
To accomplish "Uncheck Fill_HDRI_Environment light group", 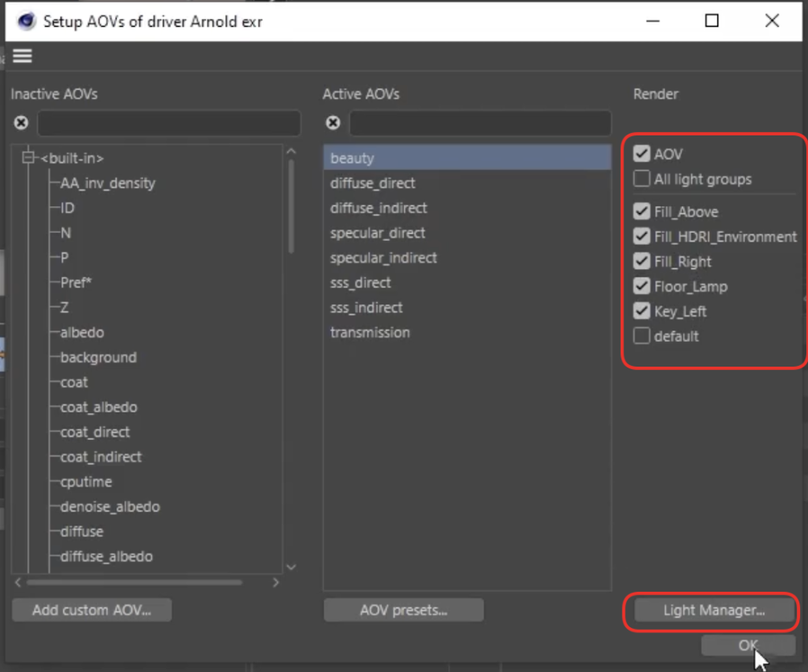I will [641, 236].
